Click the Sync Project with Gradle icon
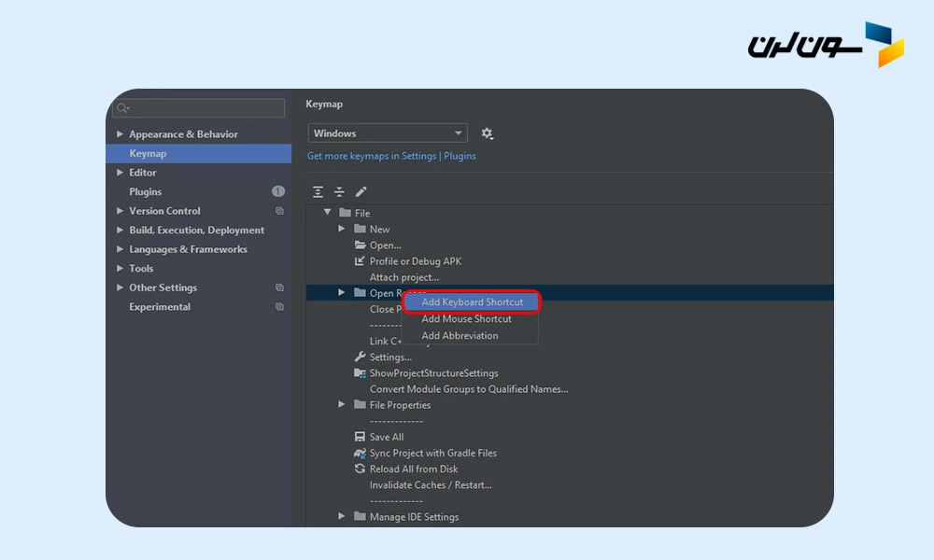The width and height of the screenshot is (934, 560). coord(360,453)
